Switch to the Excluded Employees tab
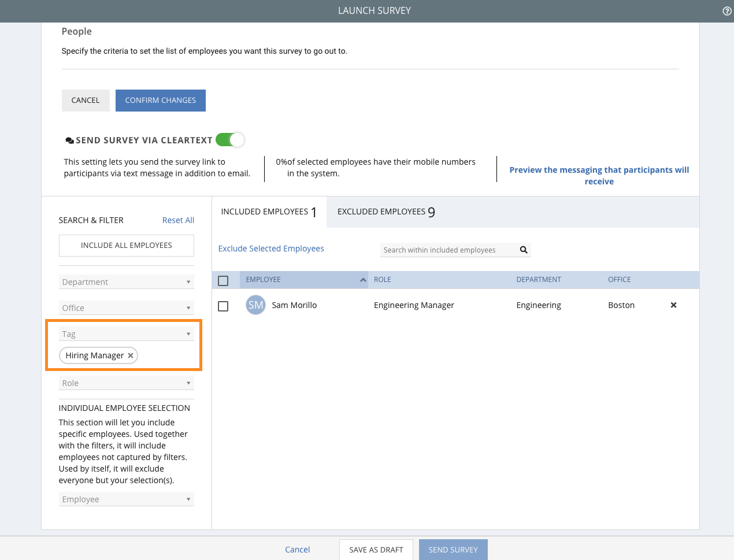Image resolution: width=734 pixels, height=560 pixels. pos(385,212)
